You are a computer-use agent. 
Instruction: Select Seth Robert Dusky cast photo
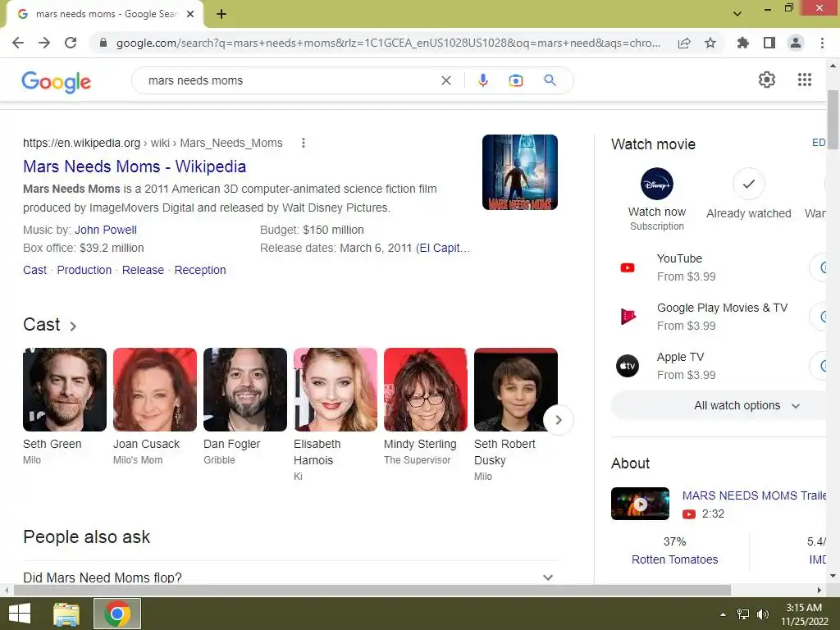click(x=516, y=390)
